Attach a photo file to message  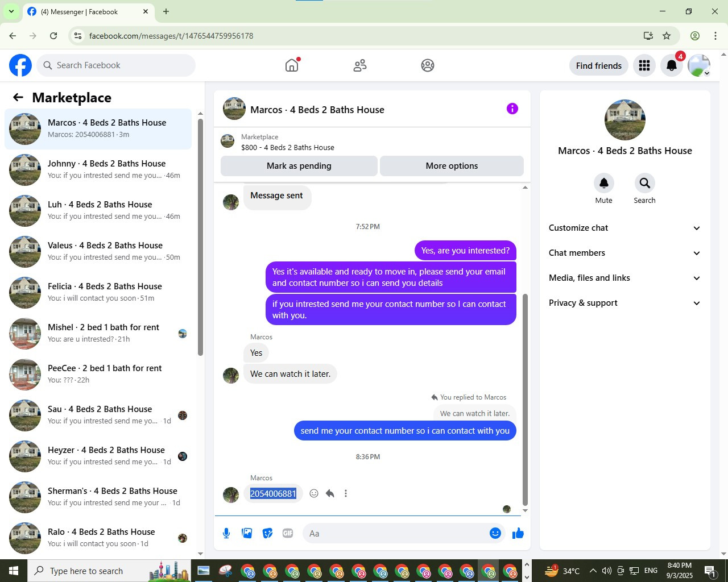pos(247,533)
